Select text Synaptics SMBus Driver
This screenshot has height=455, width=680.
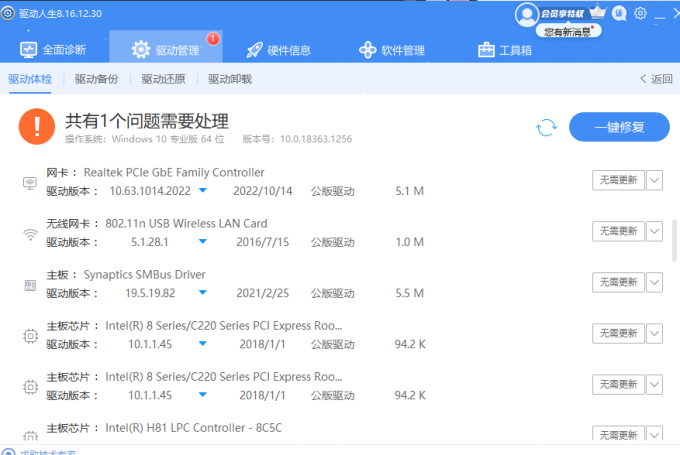[144, 275]
